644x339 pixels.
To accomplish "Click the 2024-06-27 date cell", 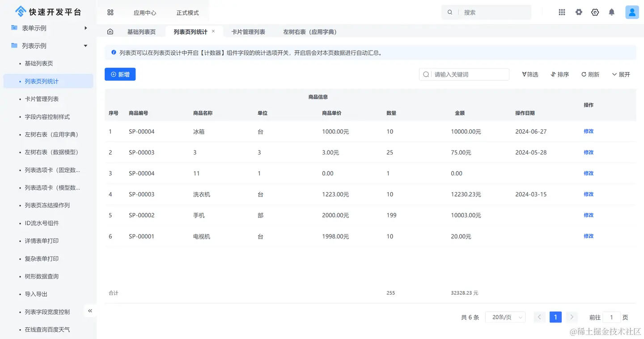I will click(x=531, y=132).
